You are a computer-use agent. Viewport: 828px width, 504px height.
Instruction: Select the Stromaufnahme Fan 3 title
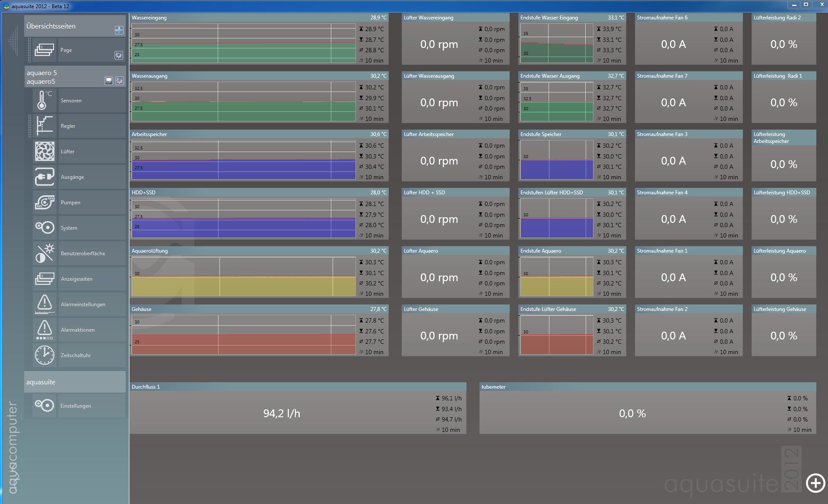tap(662, 134)
